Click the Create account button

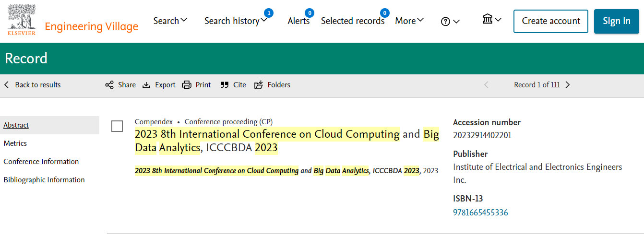click(x=551, y=21)
